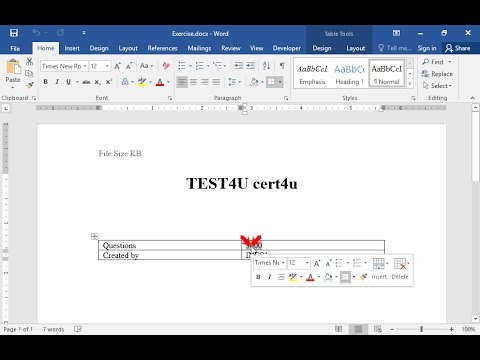Open the References tab
The height and width of the screenshot is (360, 480).
click(162, 48)
